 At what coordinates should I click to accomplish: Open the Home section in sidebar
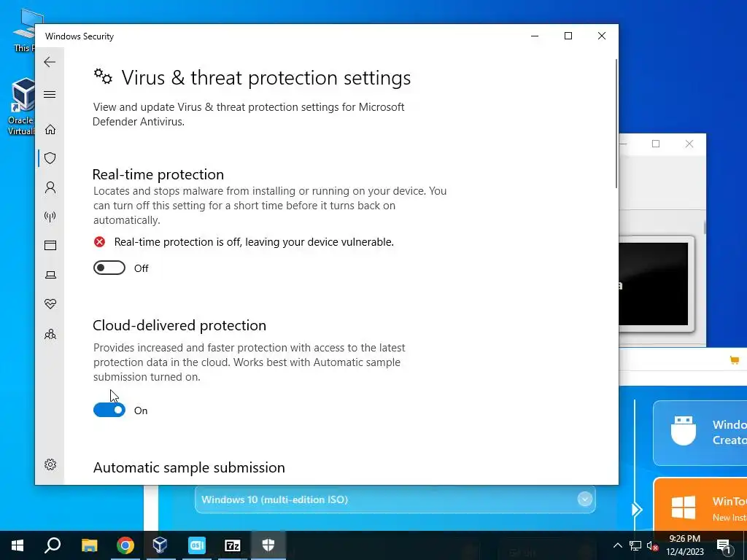tap(50, 130)
